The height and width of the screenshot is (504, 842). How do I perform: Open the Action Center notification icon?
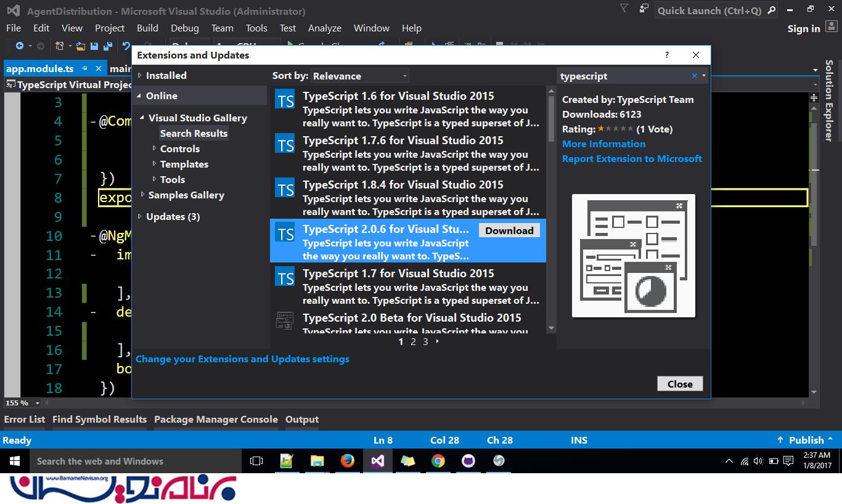tap(789, 461)
